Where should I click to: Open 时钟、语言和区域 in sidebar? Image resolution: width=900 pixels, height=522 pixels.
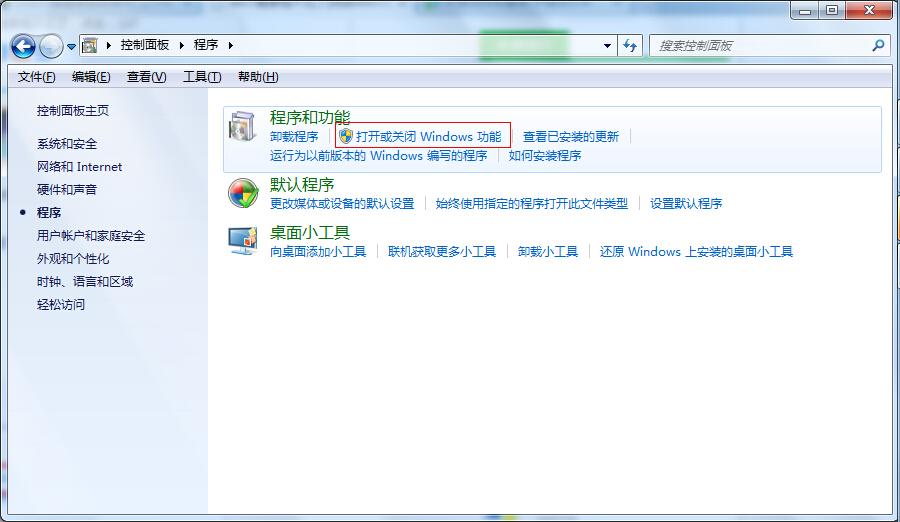point(85,281)
